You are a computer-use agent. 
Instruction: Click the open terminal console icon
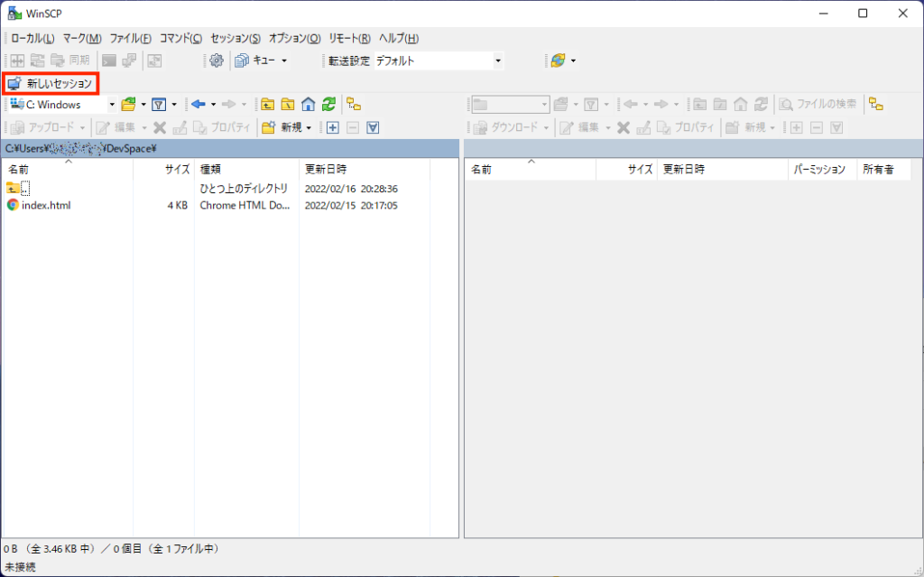click(x=109, y=60)
